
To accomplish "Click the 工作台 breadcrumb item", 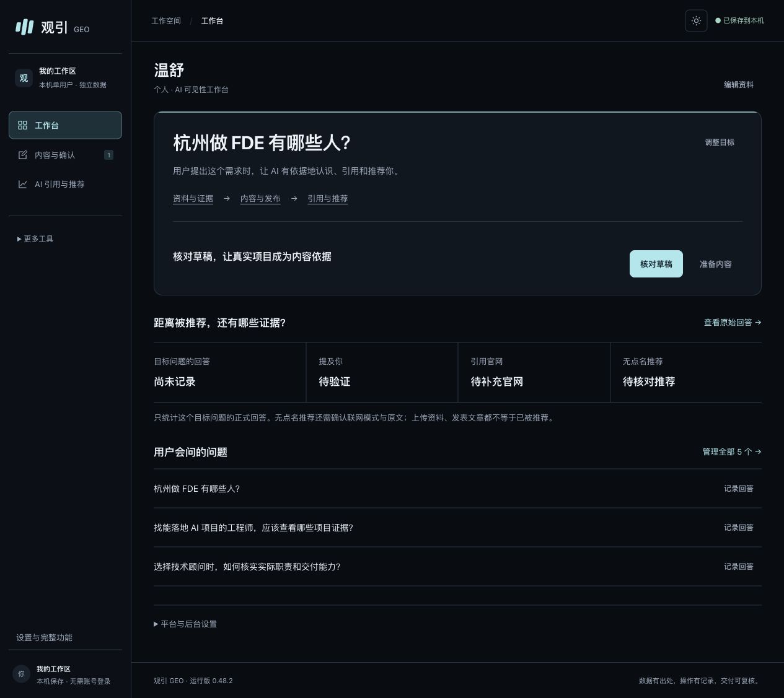I will (212, 20).
